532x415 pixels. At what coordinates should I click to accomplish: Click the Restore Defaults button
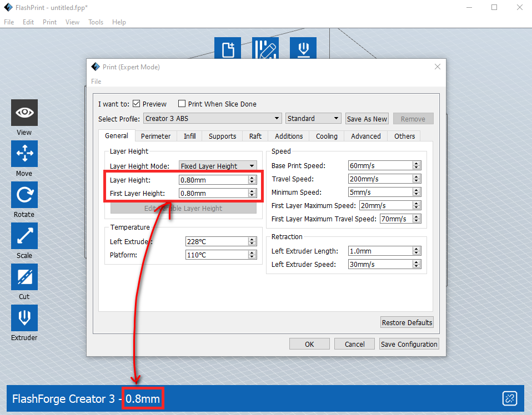[407, 322]
